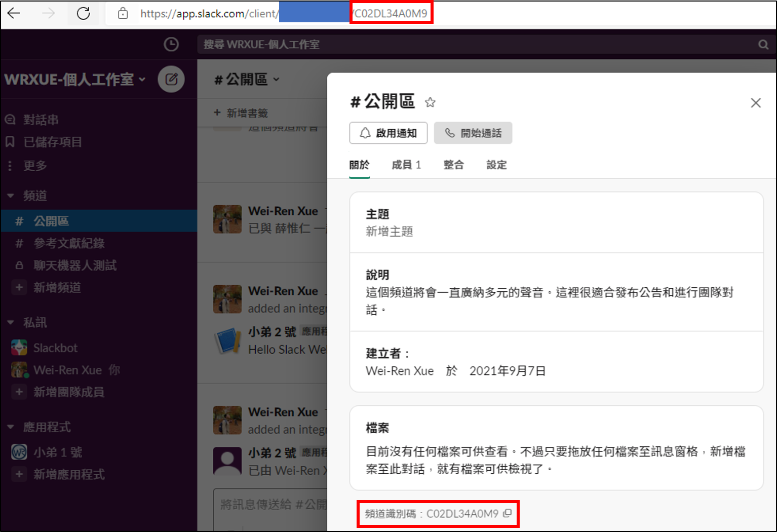Click 新增應用程式 in the sidebar
This screenshot has width=777, height=532.
click(69, 474)
